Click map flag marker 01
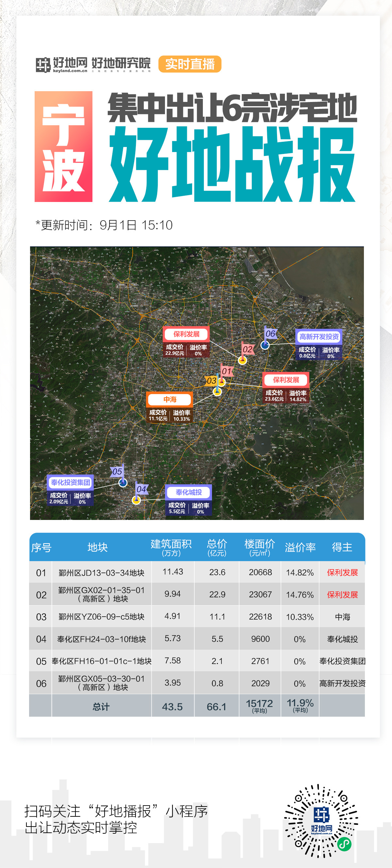This screenshot has width=392, height=868. 226,372
